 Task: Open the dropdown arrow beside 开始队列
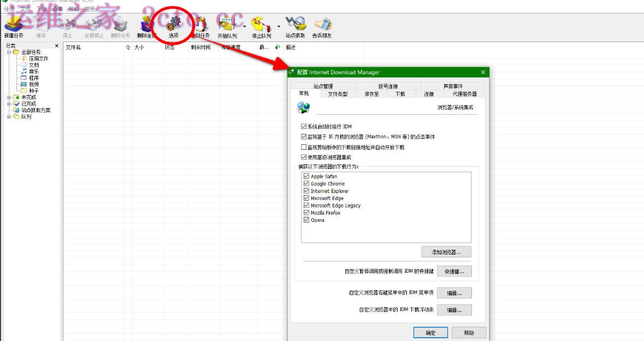(244, 27)
